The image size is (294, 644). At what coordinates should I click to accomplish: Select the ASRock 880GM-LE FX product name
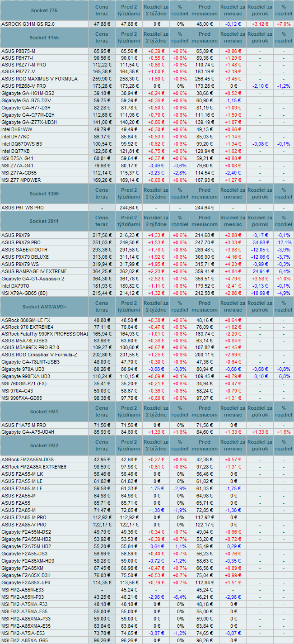26,320
